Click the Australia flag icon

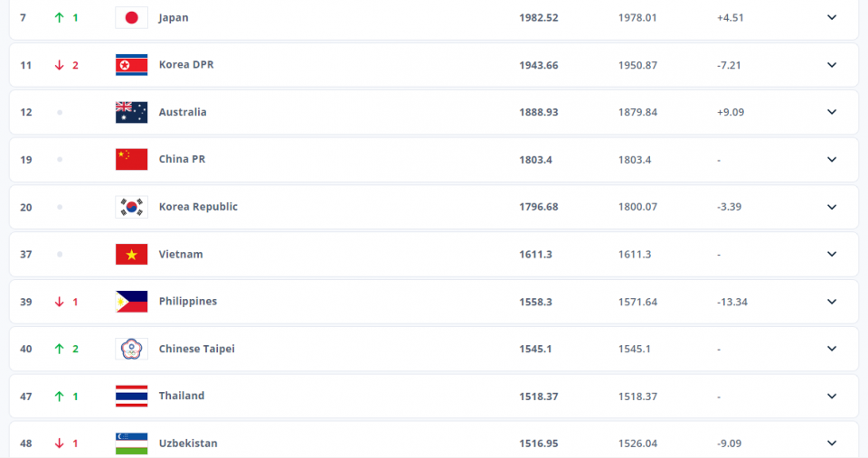point(131,112)
